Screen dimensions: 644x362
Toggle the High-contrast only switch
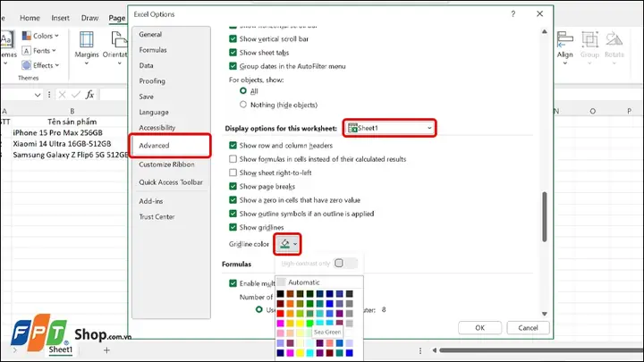[x=345, y=263]
